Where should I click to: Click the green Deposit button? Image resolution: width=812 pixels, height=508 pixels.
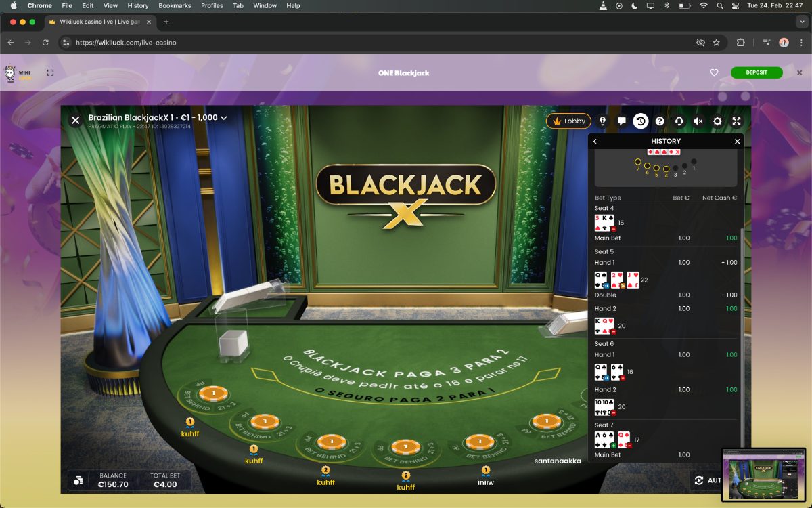click(756, 72)
